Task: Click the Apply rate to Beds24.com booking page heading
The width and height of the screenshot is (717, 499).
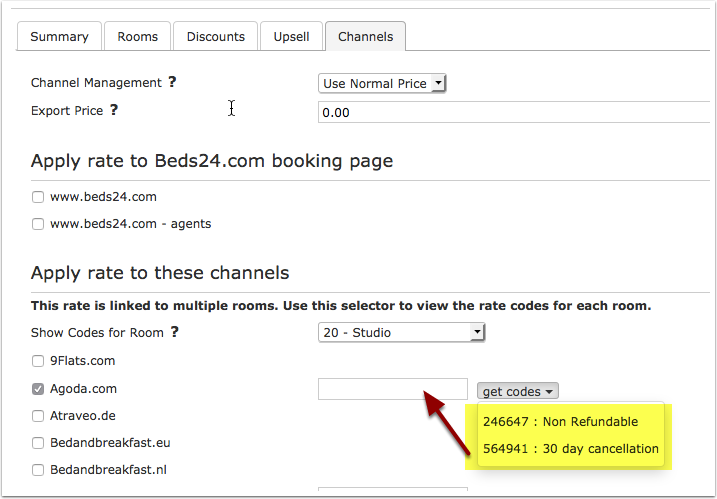Action: 212,161
